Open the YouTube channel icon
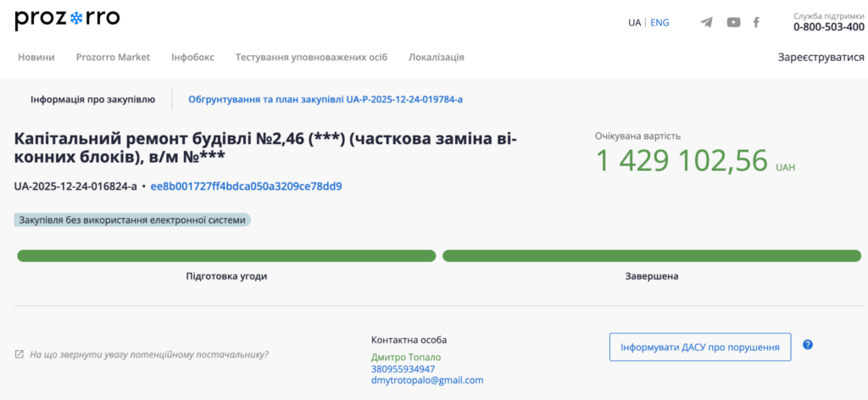 pos(733,22)
